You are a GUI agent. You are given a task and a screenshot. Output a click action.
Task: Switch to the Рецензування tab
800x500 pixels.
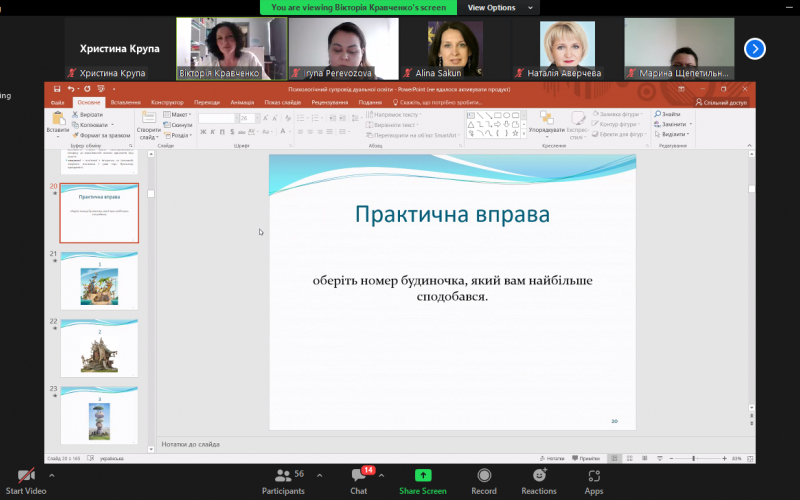(330, 103)
